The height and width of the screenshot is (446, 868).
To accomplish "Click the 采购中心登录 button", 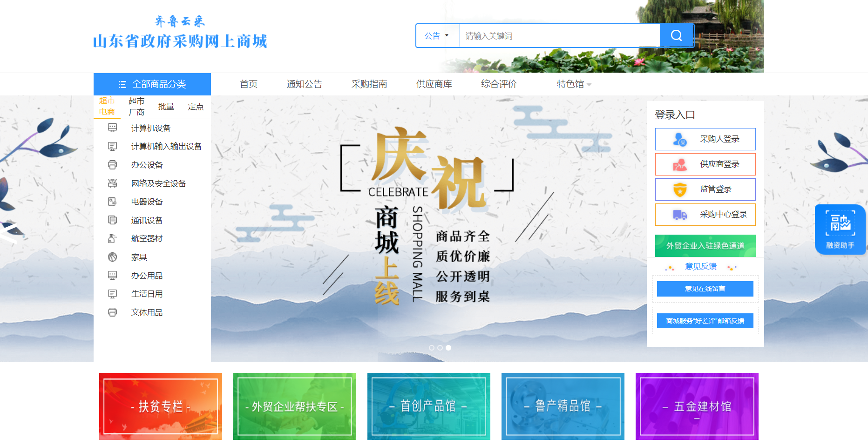I will [x=705, y=215].
